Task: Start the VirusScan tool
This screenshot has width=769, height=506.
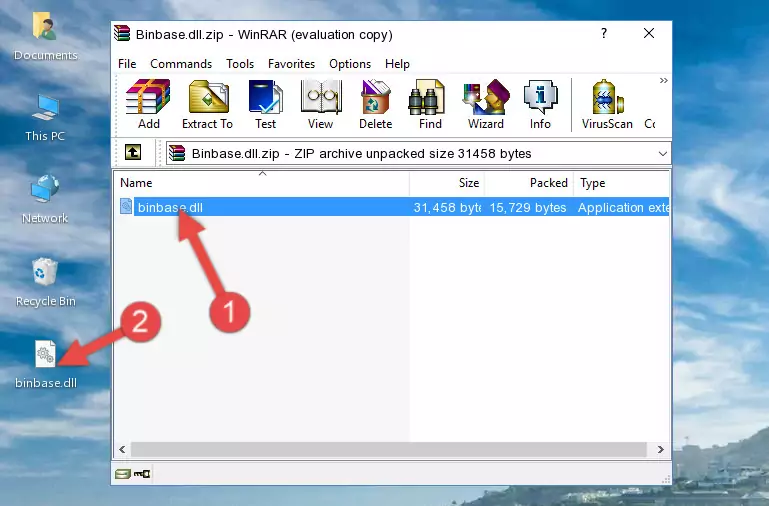Action: [607, 104]
